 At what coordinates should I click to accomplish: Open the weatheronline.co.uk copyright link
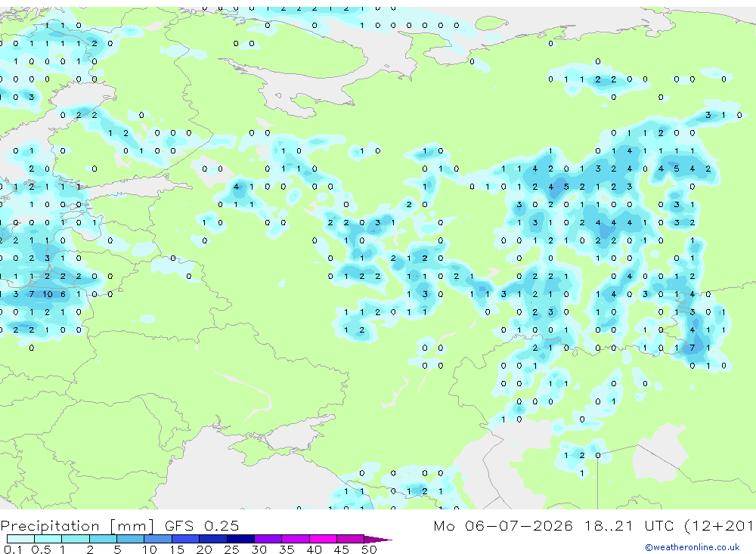coord(692,547)
